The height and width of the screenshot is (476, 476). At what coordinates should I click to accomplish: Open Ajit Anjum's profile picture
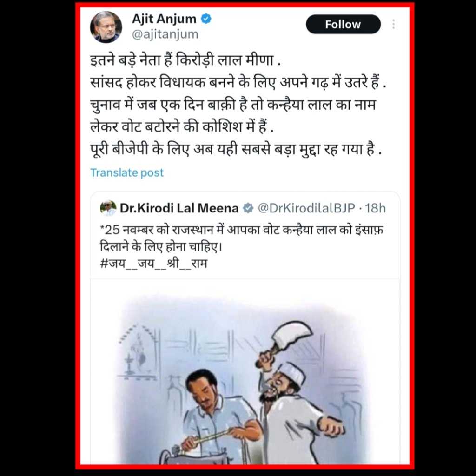tap(106, 27)
